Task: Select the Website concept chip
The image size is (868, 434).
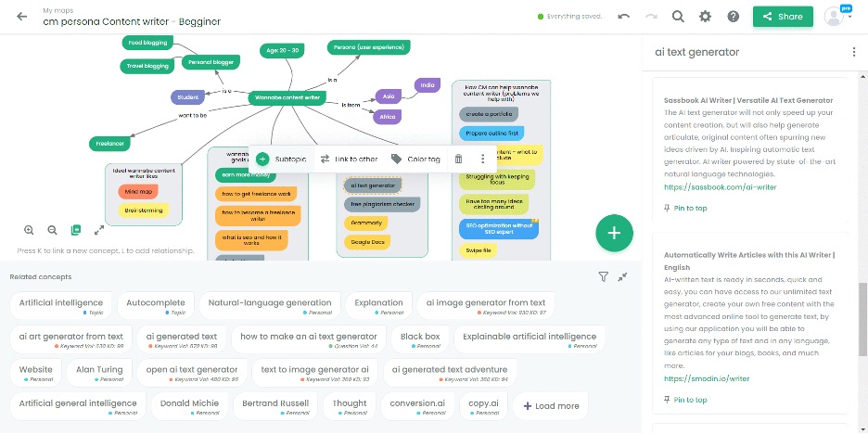Action: 35,373
